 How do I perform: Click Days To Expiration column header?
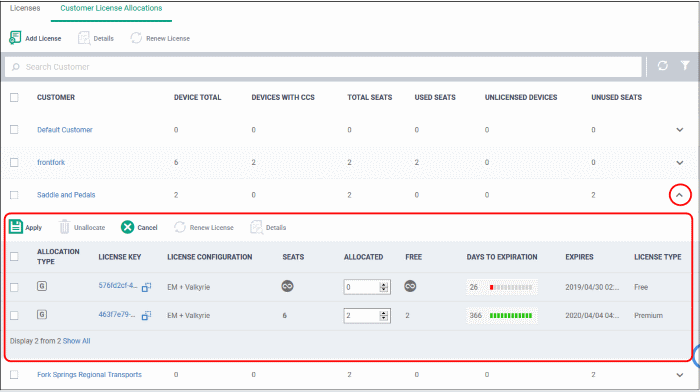click(502, 257)
